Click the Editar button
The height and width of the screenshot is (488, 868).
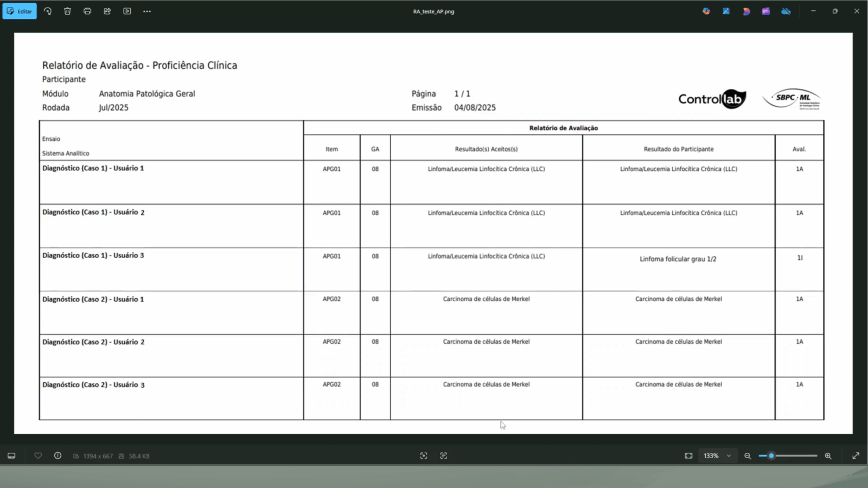pyautogui.click(x=20, y=11)
